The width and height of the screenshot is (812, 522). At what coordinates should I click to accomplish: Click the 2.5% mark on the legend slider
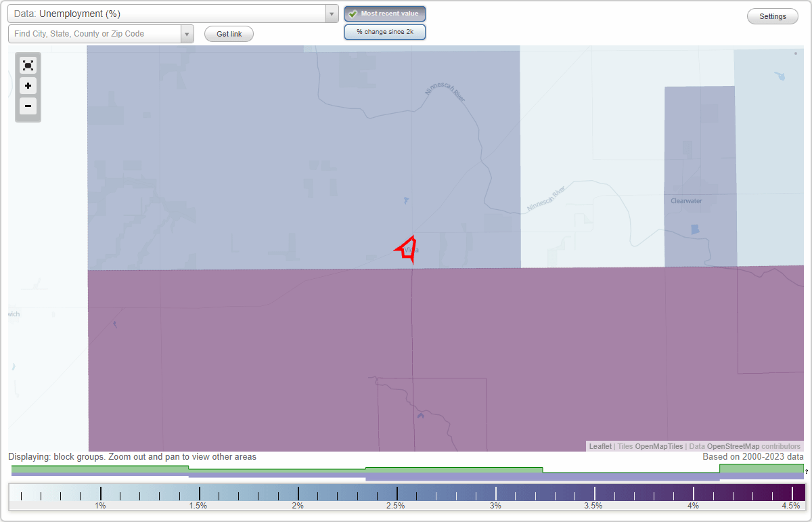(x=396, y=495)
